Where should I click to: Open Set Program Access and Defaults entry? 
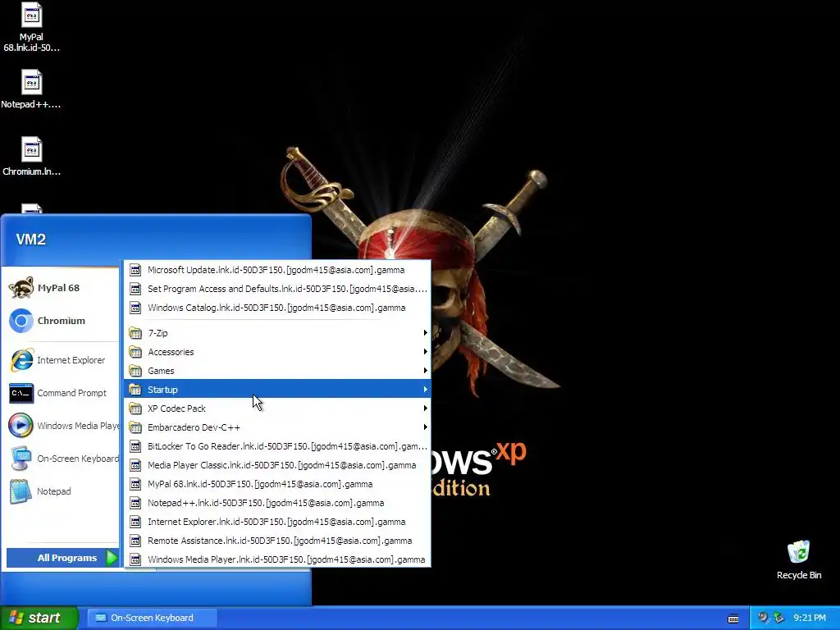[x=277, y=289]
